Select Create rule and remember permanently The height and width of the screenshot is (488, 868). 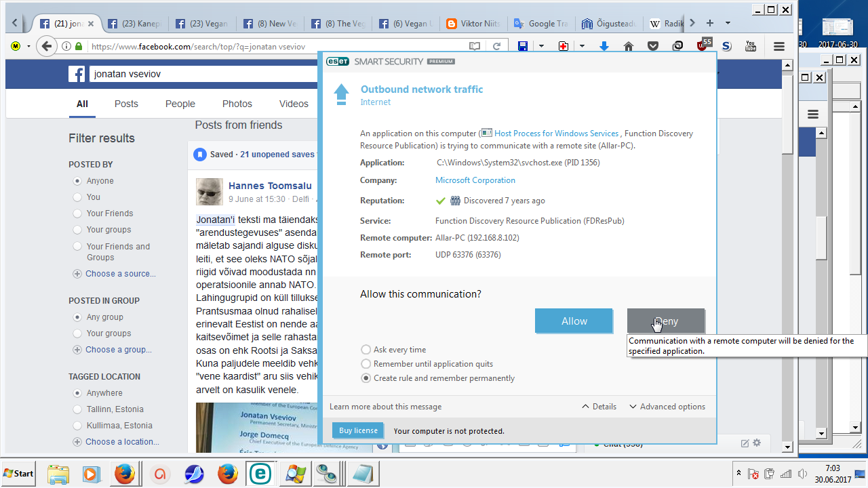click(x=366, y=378)
